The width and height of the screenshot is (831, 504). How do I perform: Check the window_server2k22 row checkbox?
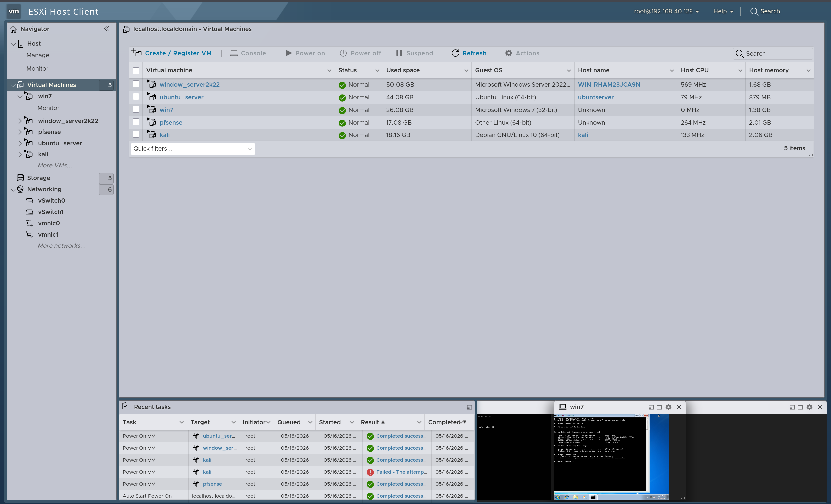(136, 84)
